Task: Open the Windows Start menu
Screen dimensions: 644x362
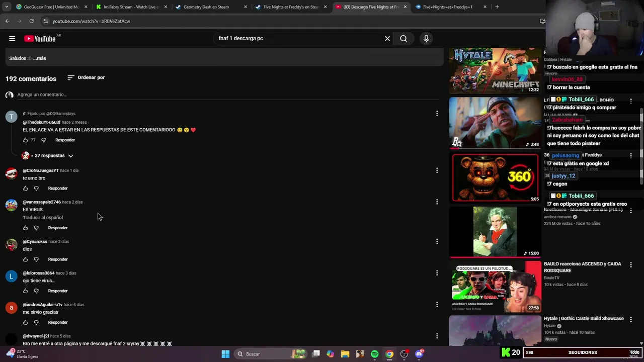Action: point(225,354)
